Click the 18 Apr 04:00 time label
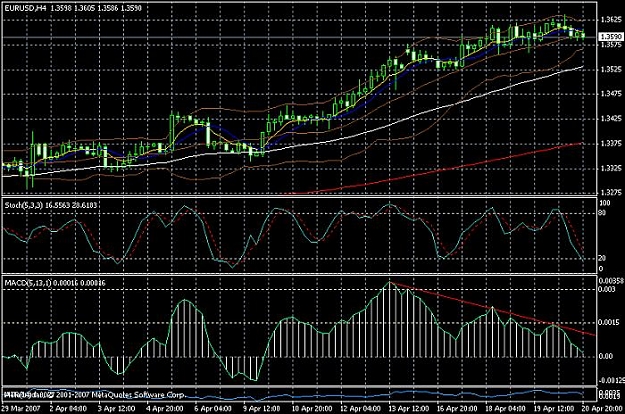Screen dimensions: 625x414 [x=505, y=409]
